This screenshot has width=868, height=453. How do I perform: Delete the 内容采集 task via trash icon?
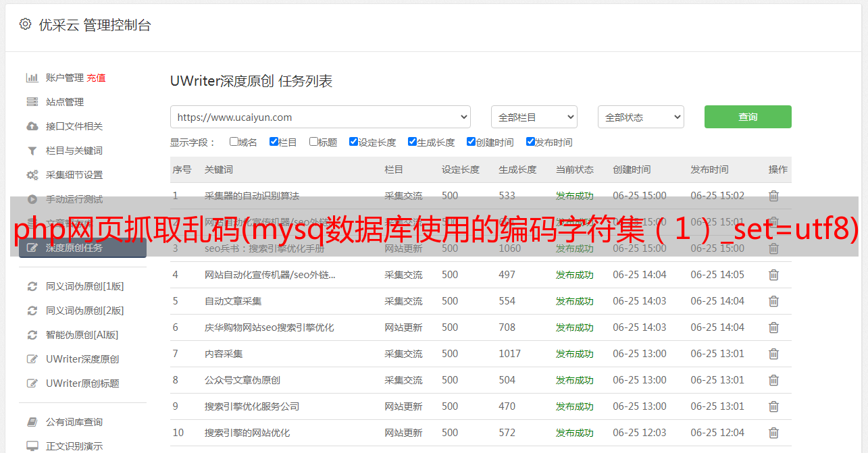click(x=773, y=354)
